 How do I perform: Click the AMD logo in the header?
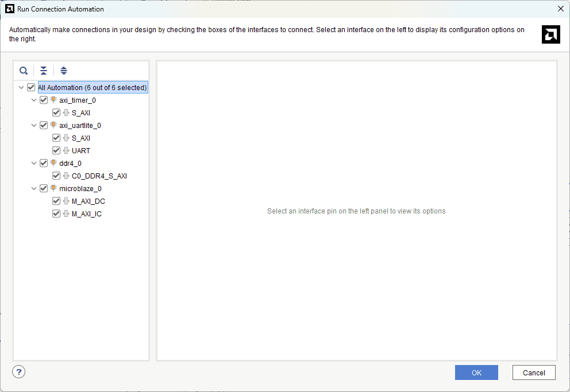550,34
